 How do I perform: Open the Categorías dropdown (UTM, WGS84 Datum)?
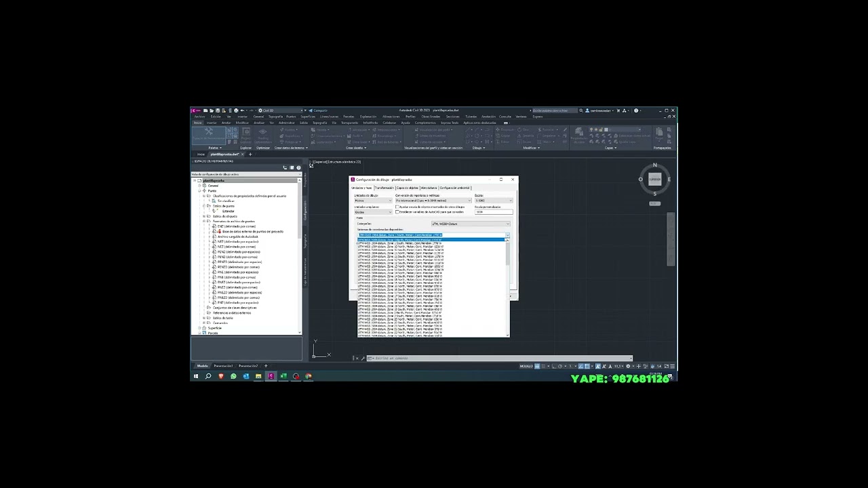pyautogui.click(x=471, y=224)
